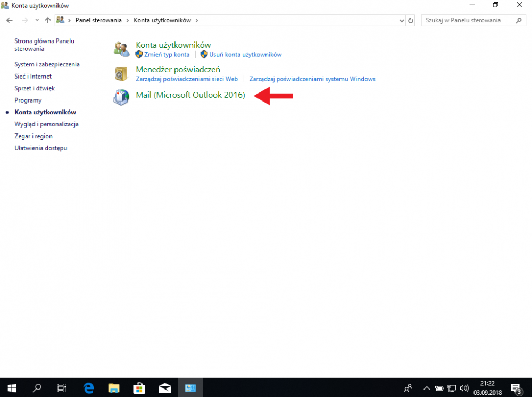532x397 pixels.
Task: Open Mail (Microsoft Outlook 2016) link
Action: tap(190, 95)
